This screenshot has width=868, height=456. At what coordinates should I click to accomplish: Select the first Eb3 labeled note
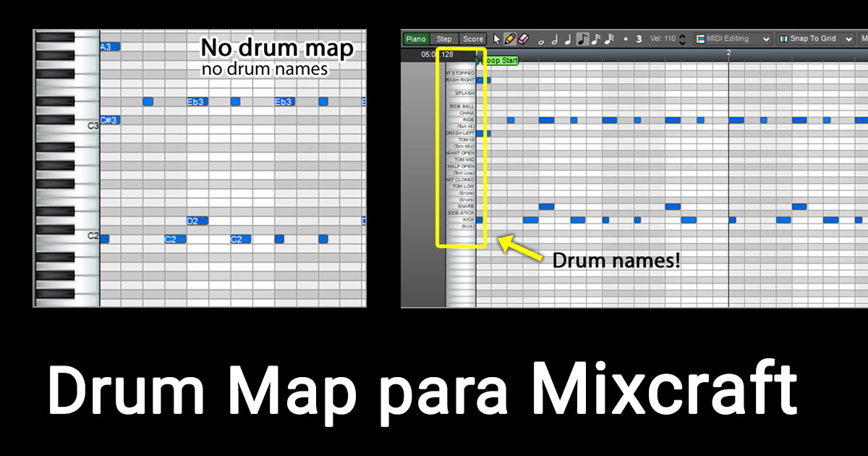tap(197, 101)
